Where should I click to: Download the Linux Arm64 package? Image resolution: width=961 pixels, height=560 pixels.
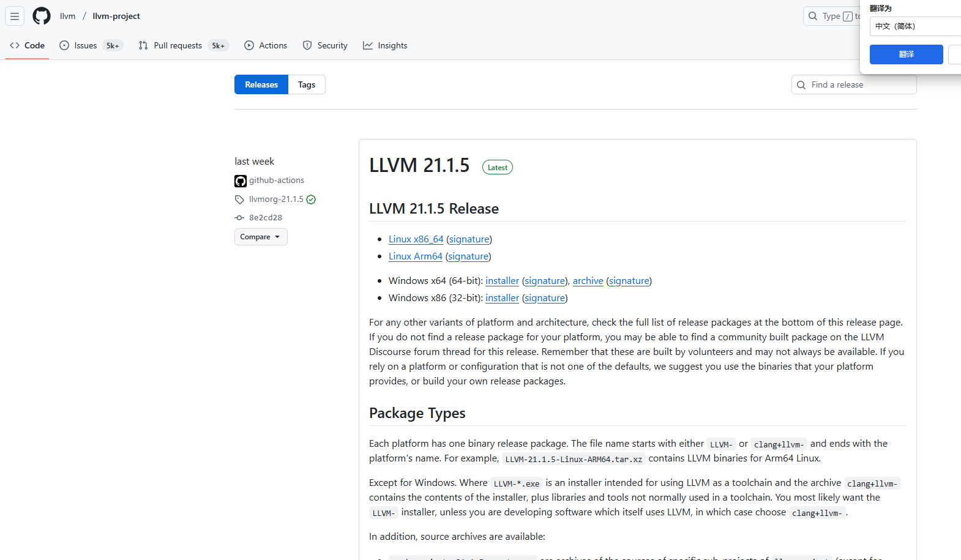[416, 256]
